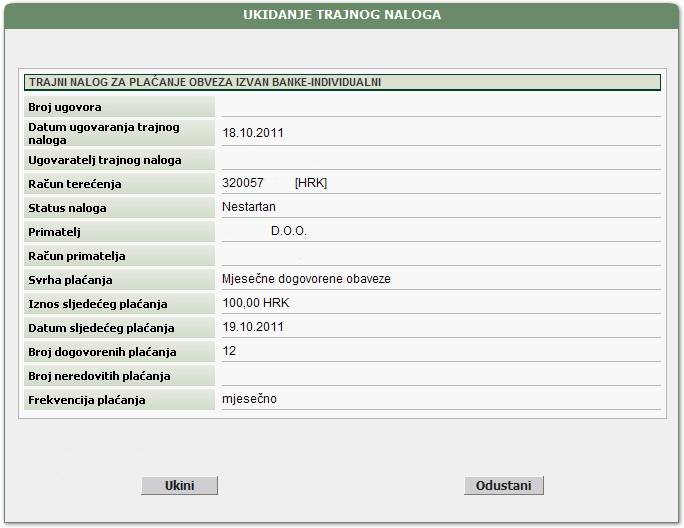Click the Frekvencija plaćanja label

[88, 400]
